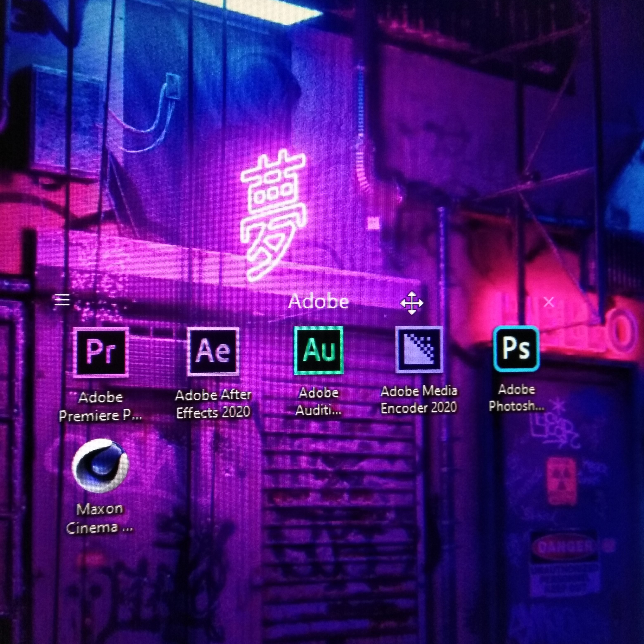Close the Adobe fence with X
The image size is (644, 644).
(x=549, y=302)
